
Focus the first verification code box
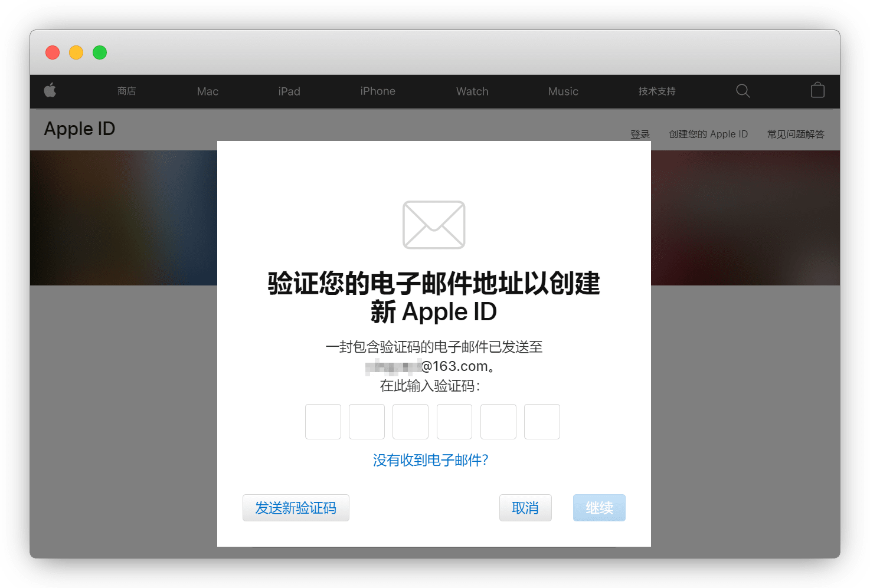pos(323,422)
